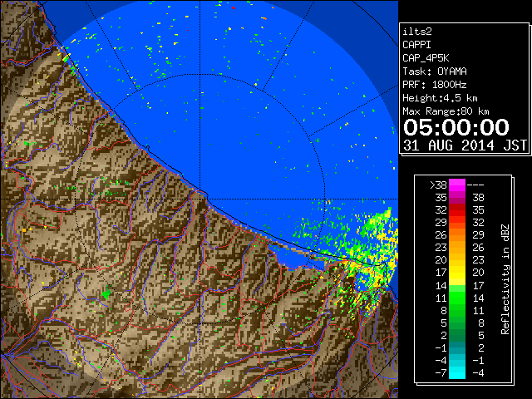
Task: Click the 'CAPPI' product label
Action: [x=416, y=45]
